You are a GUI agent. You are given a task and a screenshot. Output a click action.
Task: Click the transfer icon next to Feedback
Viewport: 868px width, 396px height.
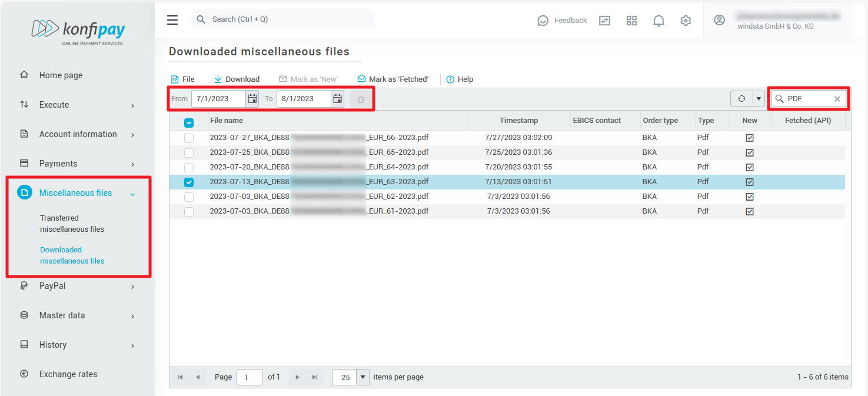604,21
